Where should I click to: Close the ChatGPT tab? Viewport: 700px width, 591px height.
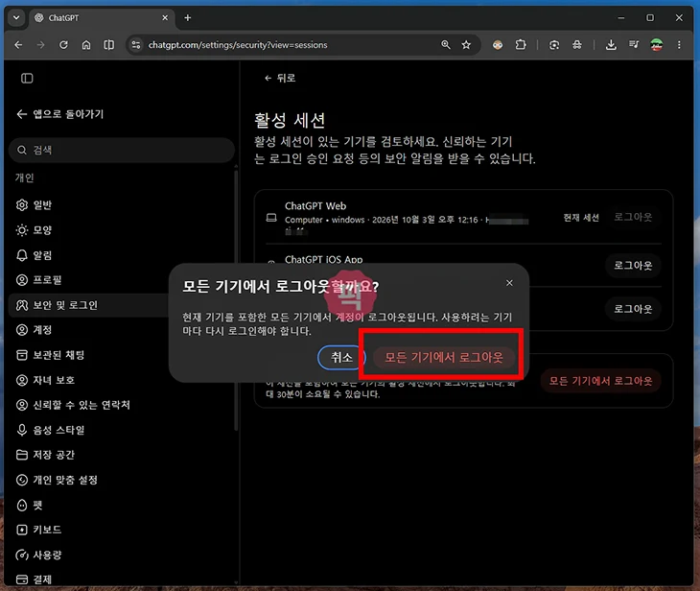tap(165, 18)
